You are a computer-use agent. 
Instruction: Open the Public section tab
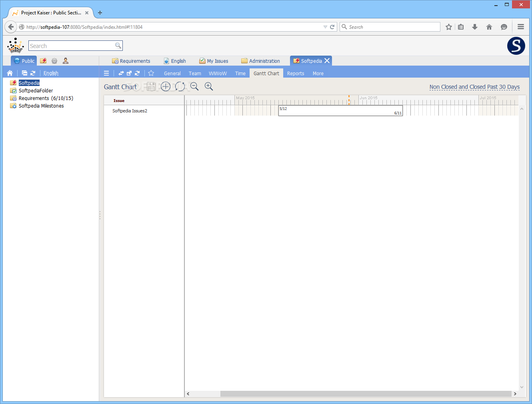click(x=24, y=61)
